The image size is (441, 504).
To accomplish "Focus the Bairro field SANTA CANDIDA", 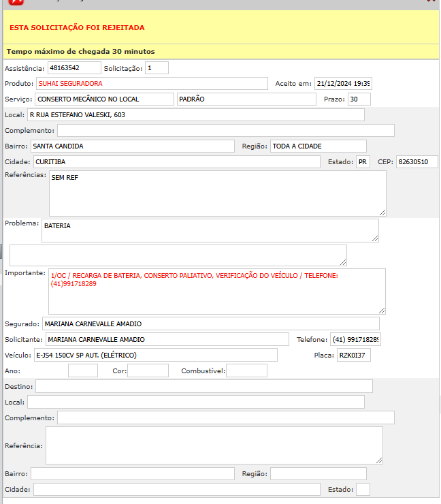I will (x=132, y=146).
